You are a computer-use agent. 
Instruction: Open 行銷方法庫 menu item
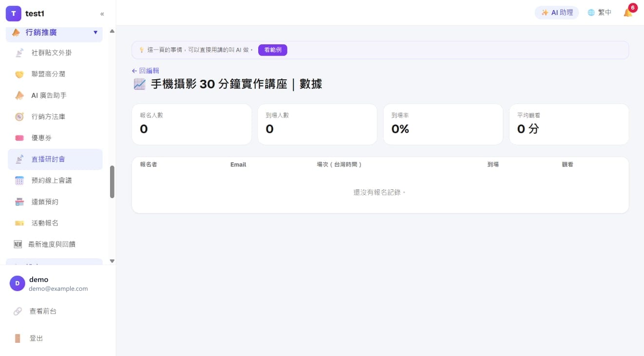tap(55, 116)
